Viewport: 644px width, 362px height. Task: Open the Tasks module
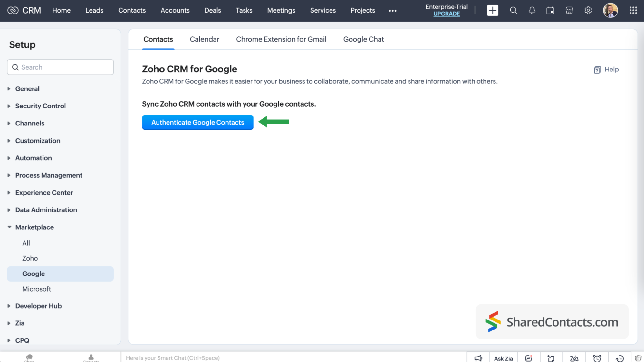tap(244, 10)
